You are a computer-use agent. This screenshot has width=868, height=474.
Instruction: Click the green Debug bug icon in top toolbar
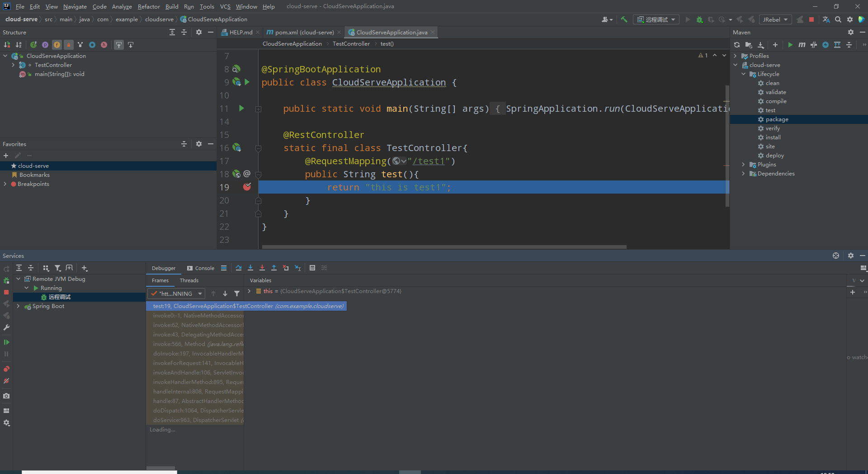[x=699, y=19]
